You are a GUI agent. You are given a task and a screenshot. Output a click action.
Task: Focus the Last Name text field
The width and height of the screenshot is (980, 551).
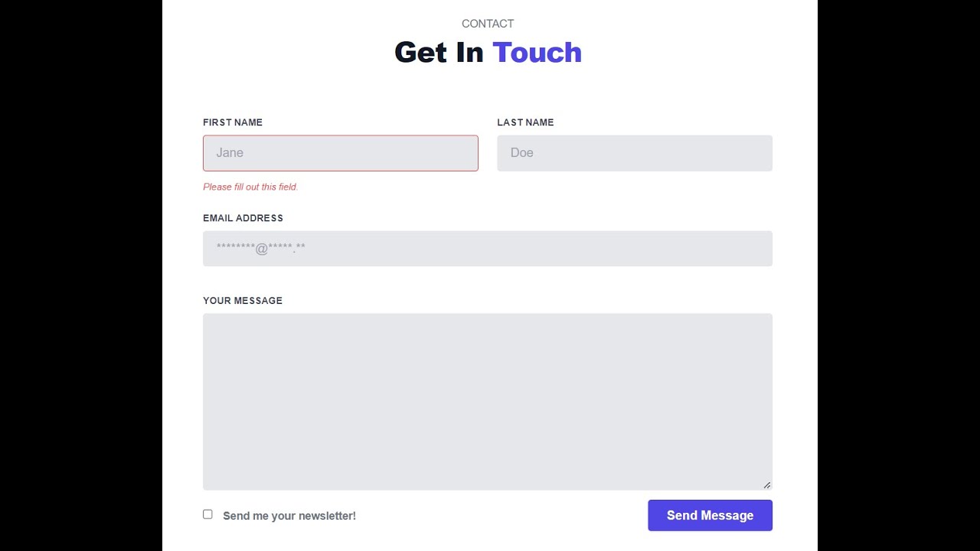[x=634, y=153]
